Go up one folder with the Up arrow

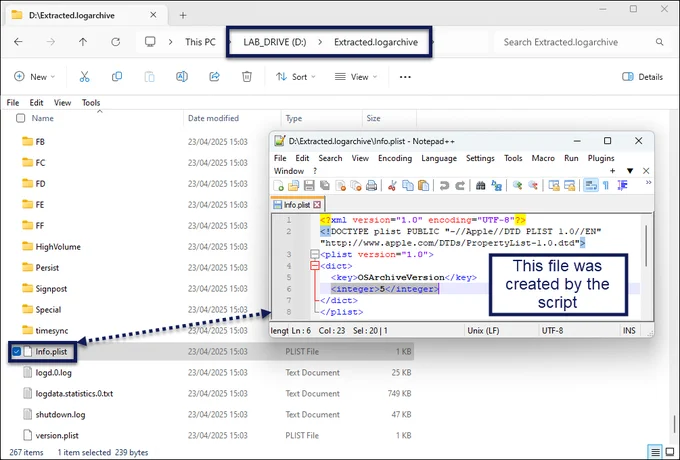(83, 42)
